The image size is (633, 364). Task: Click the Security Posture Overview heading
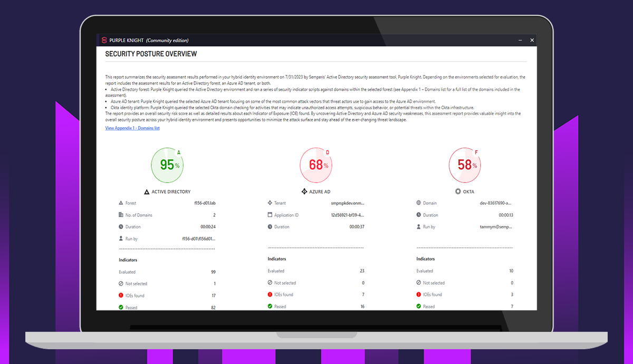pyautogui.click(x=151, y=53)
